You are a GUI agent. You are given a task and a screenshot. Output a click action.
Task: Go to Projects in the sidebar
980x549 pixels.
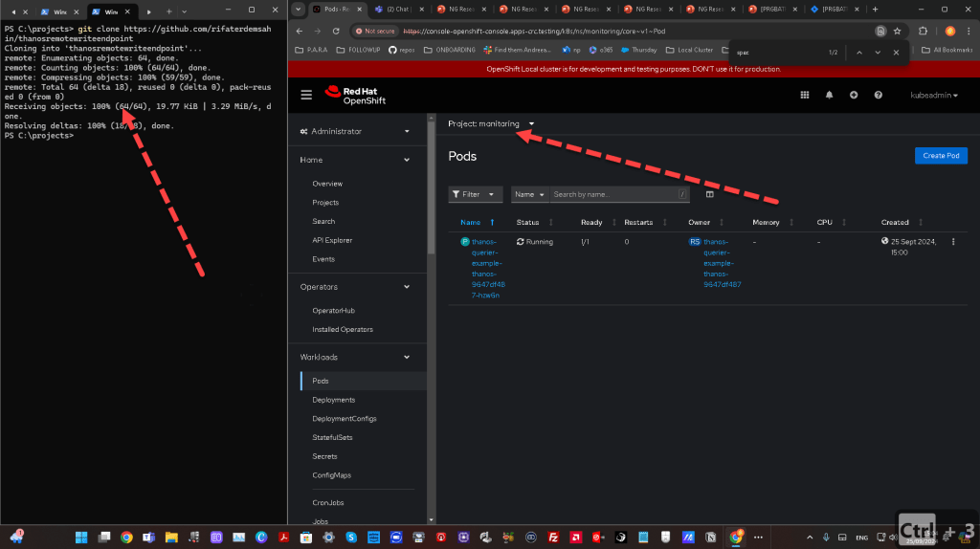click(x=325, y=203)
